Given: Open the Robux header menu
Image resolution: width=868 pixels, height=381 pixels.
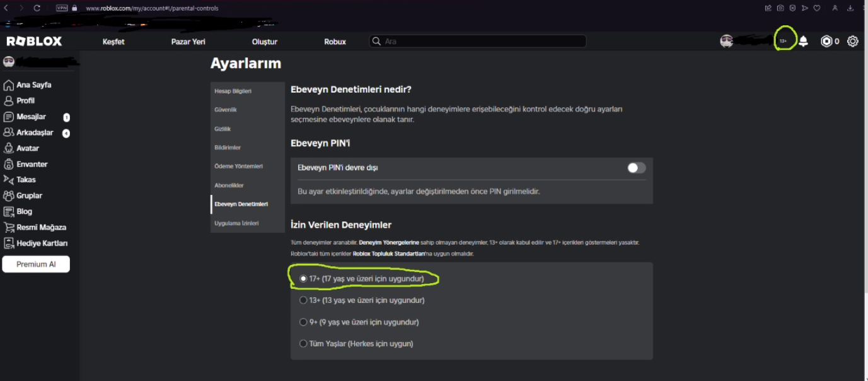Looking at the screenshot, I should click(x=335, y=42).
